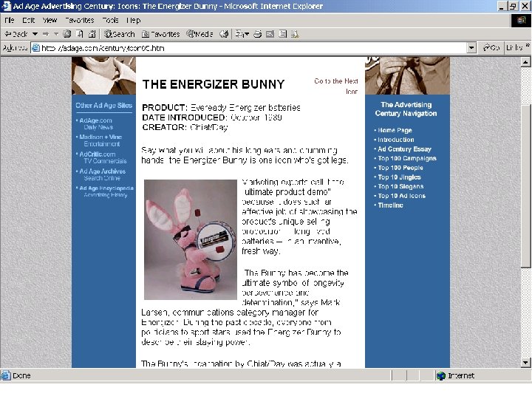Click 'THE ENERGIZER BUNNY' heading
Image resolution: width=532 pixels, height=399 pixels.
tap(214, 84)
